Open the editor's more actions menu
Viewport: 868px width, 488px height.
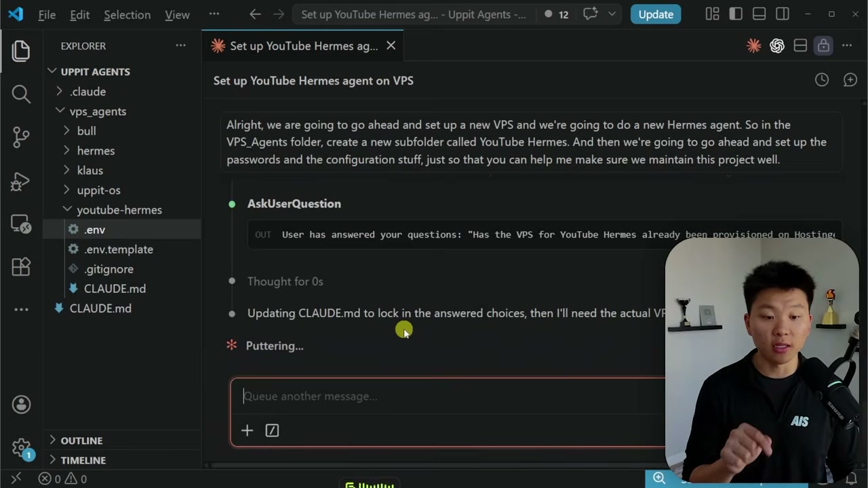847,45
